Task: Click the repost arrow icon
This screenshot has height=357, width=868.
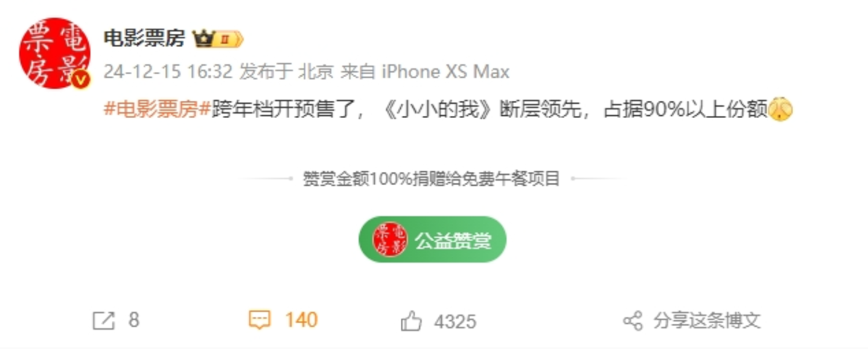Action: (x=103, y=321)
